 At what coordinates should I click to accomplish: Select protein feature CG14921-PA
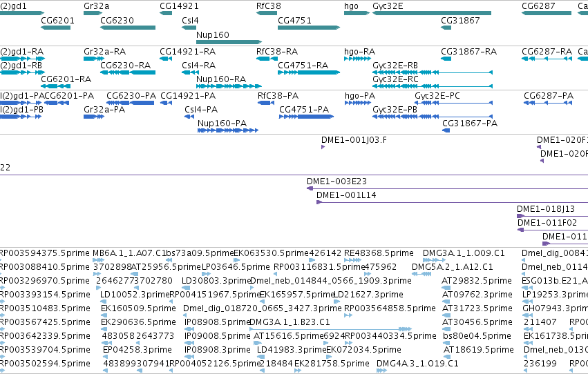(166, 103)
